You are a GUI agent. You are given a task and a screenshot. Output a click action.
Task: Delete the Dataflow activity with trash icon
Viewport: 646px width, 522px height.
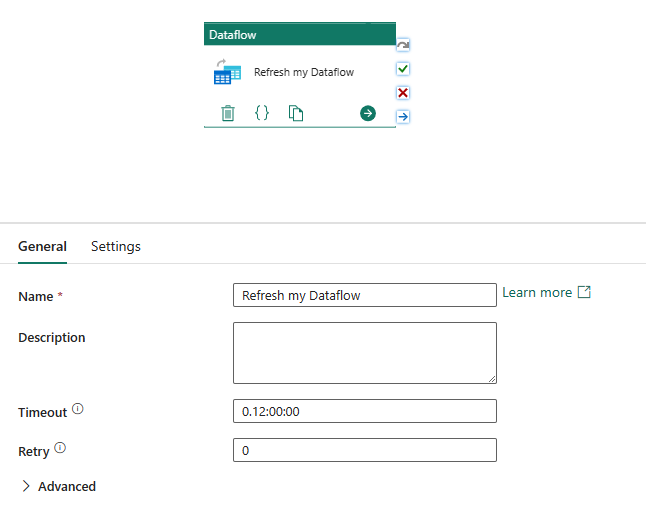point(228,113)
